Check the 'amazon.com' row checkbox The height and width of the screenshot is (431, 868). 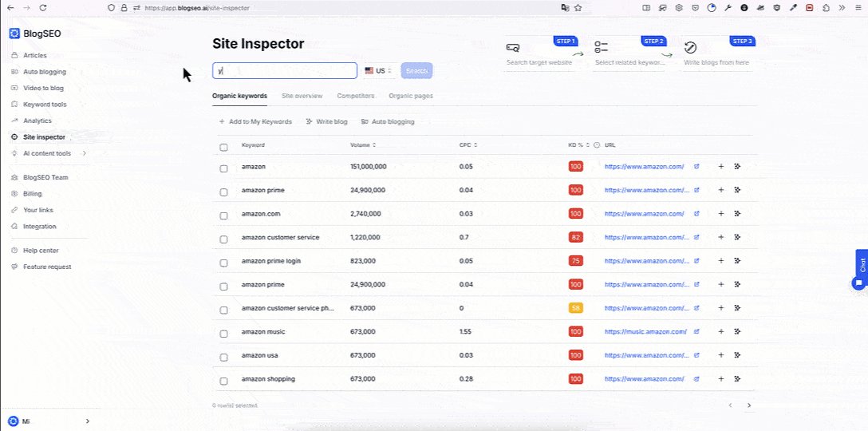coord(223,215)
